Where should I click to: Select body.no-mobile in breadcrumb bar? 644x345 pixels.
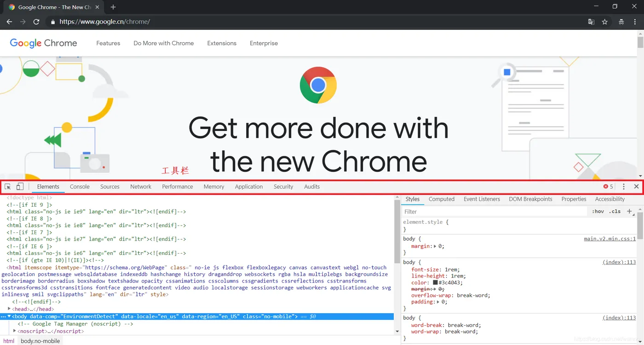40,341
